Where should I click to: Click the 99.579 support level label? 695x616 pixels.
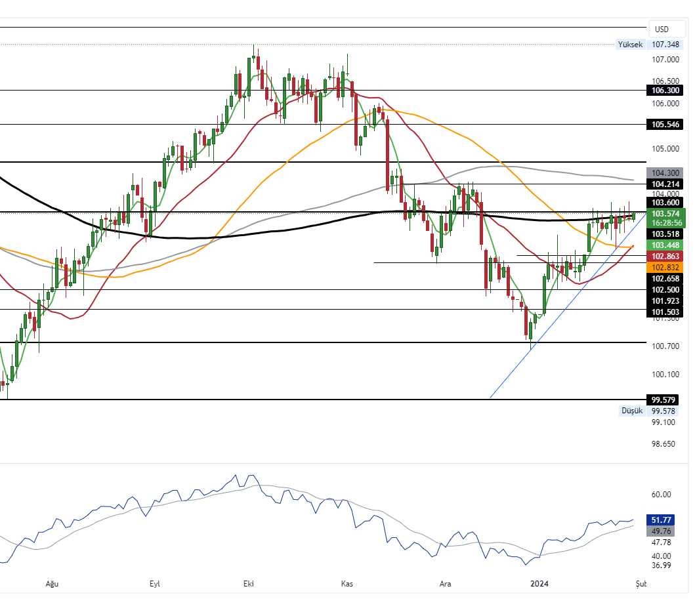[x=663, y=399]
